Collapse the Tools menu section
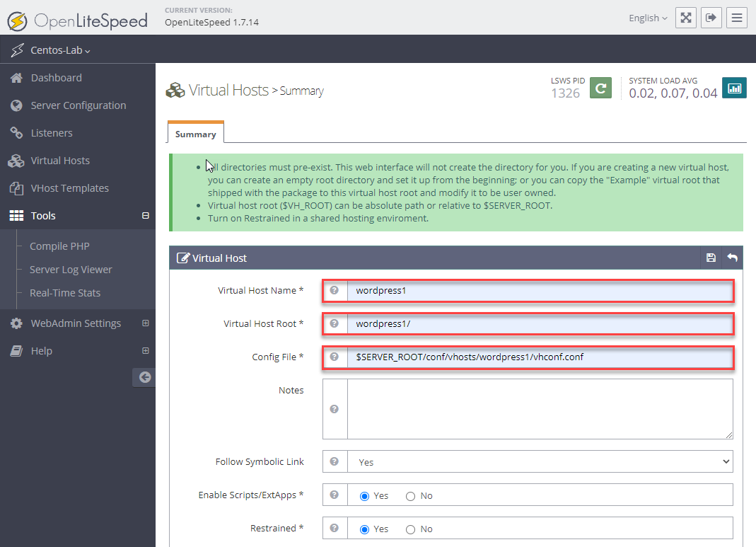 [x=146, y=216]
